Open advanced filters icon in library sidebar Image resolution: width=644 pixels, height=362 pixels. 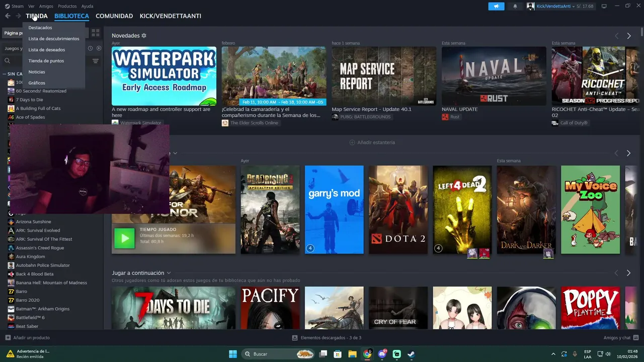point(95,61)
